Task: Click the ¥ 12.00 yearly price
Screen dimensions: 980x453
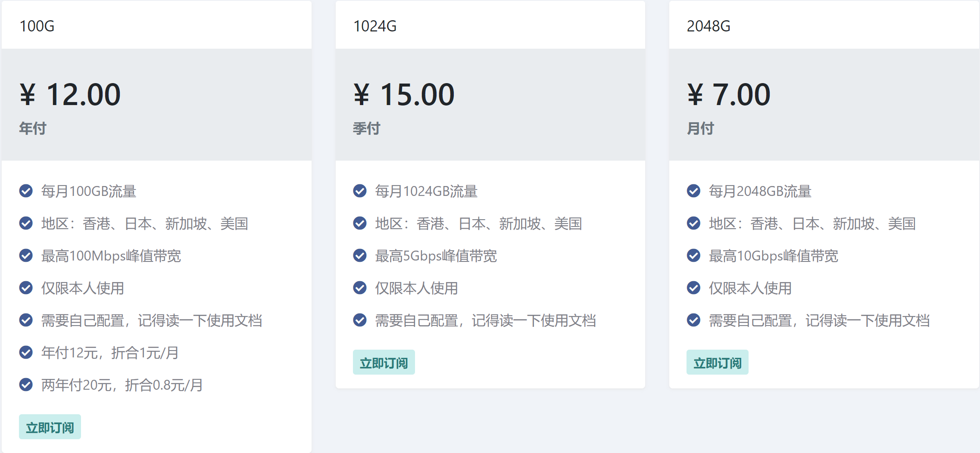Action: pos(70,95)
